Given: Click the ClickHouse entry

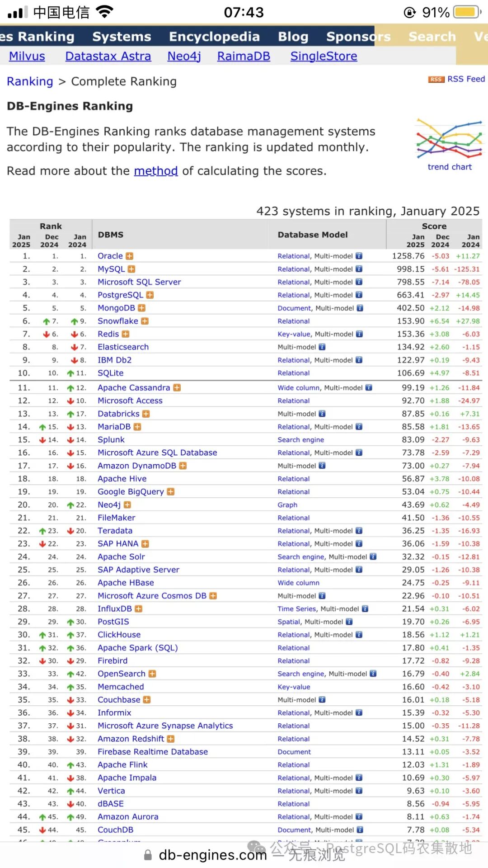Looking at the screenshot, I should point(119,635).
